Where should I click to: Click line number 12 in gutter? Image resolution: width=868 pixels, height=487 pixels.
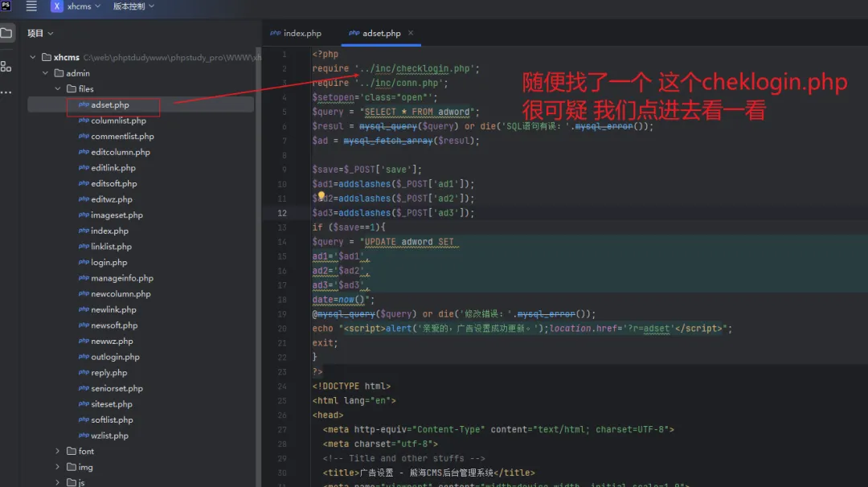point(282,213)
